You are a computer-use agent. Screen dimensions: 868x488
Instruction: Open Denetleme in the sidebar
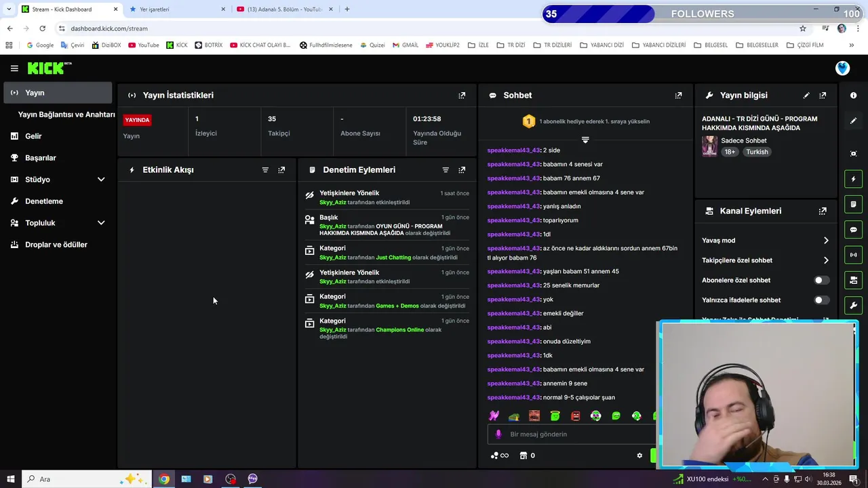58,201
